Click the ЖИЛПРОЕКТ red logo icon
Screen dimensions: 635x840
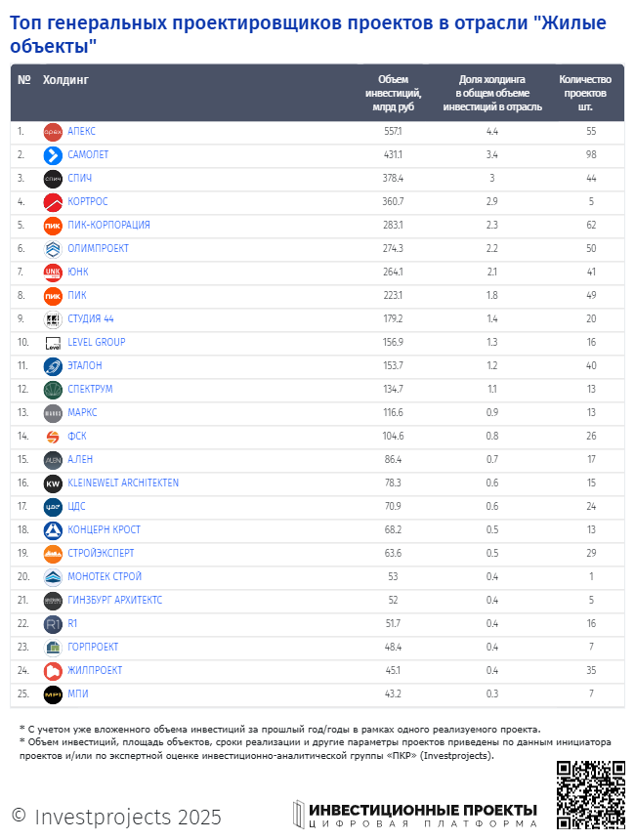[x=53, y=671]
